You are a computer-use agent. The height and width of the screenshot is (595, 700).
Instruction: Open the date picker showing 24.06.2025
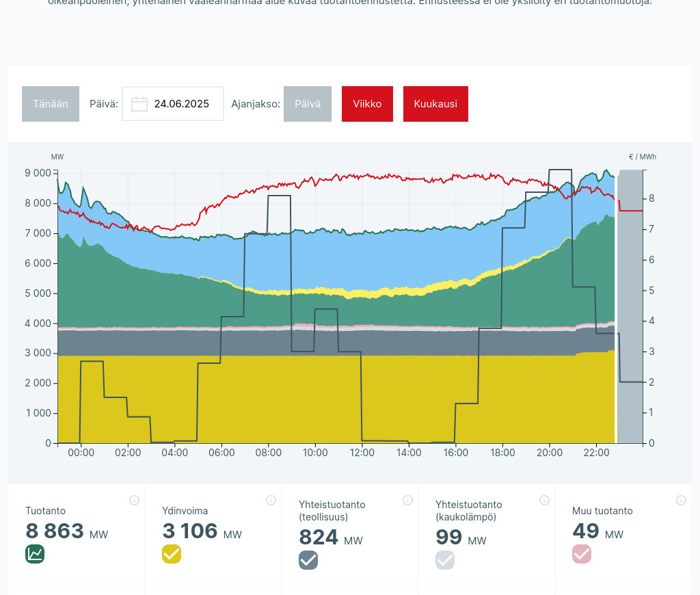(181, 104)
